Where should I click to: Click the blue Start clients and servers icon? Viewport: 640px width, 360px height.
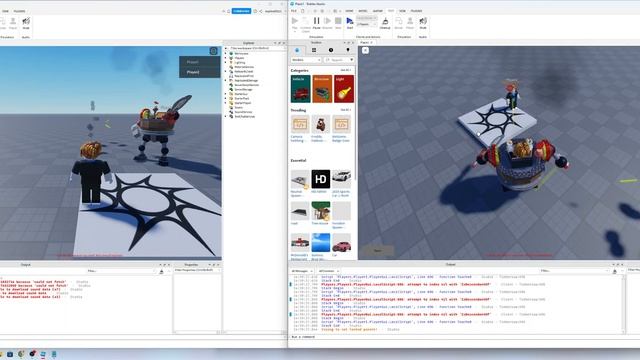350,22
